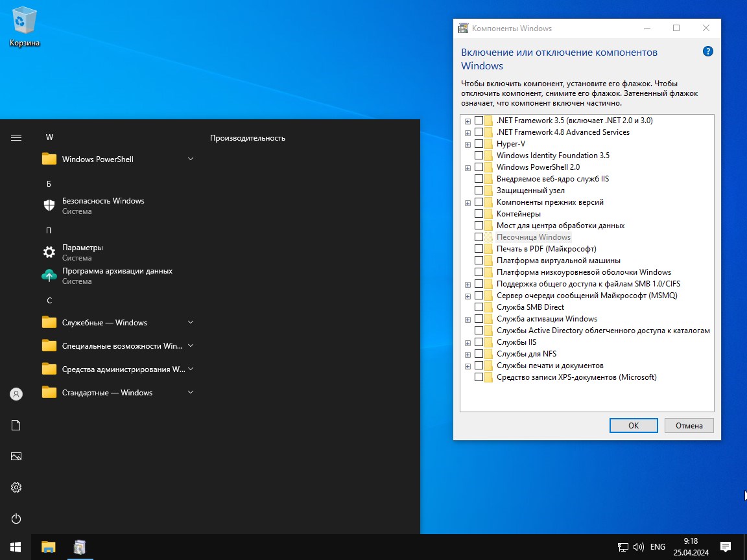The image size is (747, 560).
Task: Select Песочница Windows list item
Action: 534,237
